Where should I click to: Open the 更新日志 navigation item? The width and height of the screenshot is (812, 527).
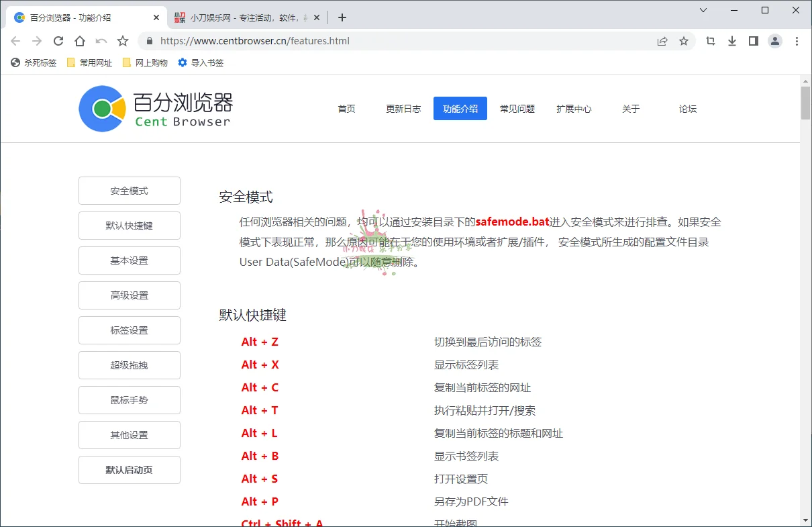pos(403,108)
